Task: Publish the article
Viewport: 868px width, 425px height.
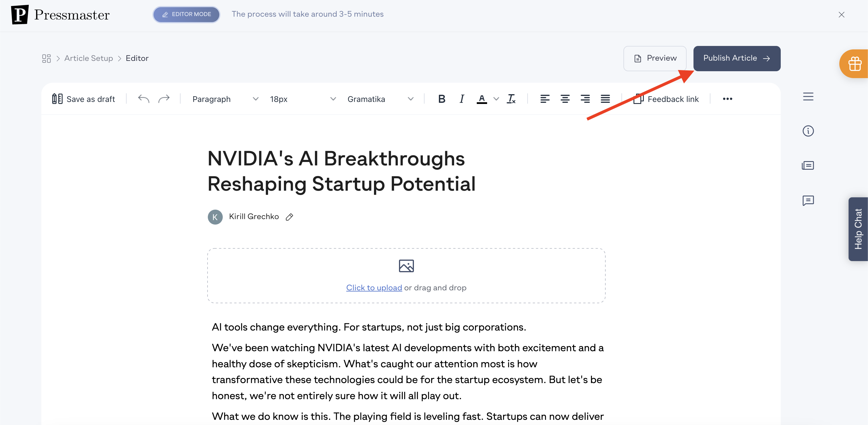Action: (737, 58)
